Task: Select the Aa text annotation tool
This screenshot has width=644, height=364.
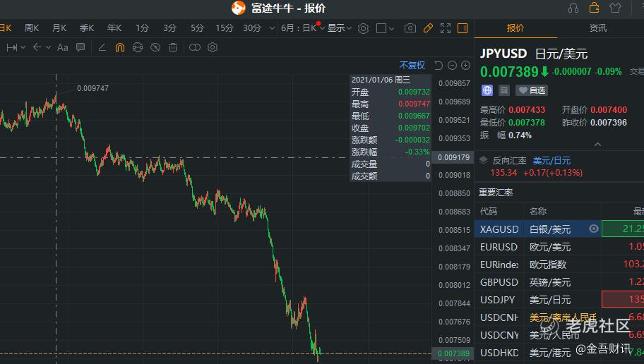Action: [62, 47]
